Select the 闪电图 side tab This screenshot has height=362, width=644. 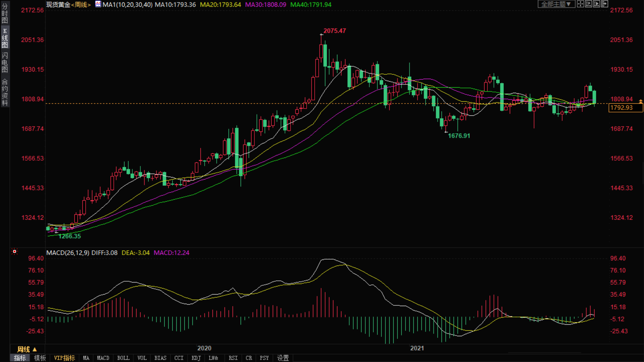pyautogui.click(x=5, y=63)
